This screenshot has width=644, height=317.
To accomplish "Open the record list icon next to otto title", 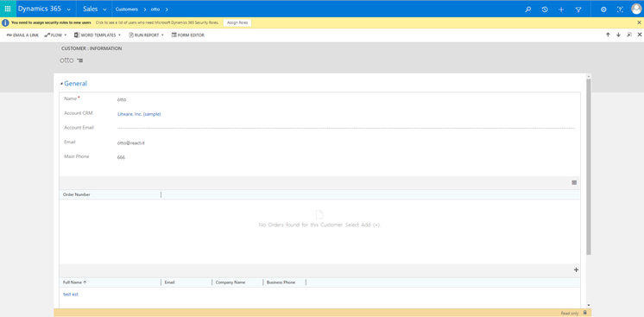I will tap(80, 60).
